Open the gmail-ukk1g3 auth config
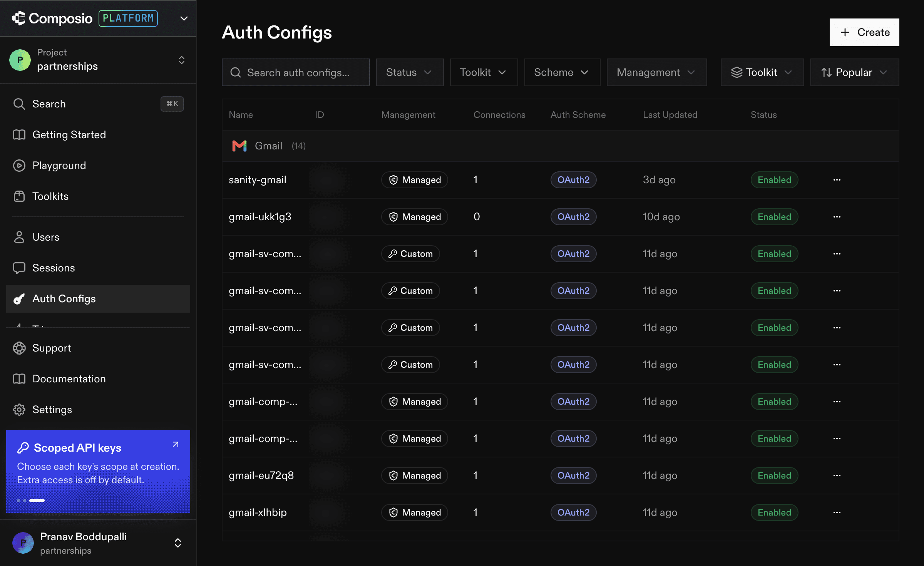This screenshot has width=924, height=566. tap(260, 217)
